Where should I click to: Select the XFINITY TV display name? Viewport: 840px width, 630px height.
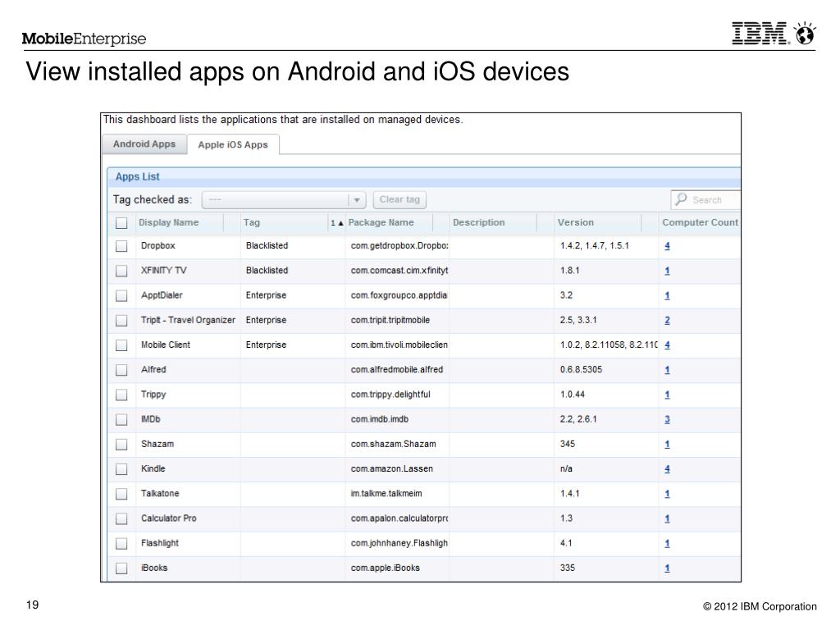pos(164,271)
